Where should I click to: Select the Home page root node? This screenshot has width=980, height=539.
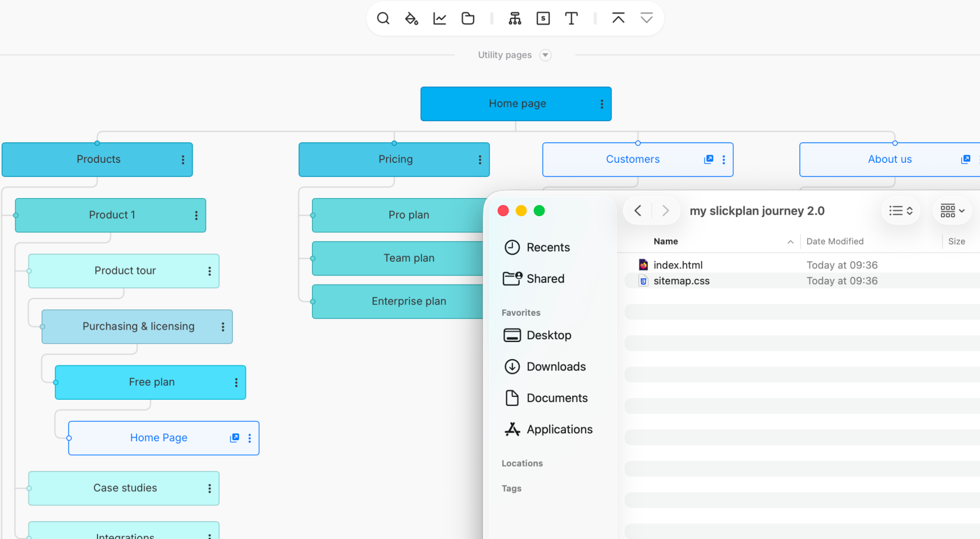click(516, 104)
